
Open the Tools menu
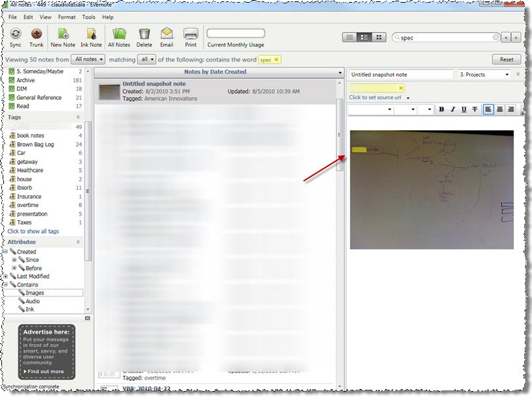coord(89,17)
